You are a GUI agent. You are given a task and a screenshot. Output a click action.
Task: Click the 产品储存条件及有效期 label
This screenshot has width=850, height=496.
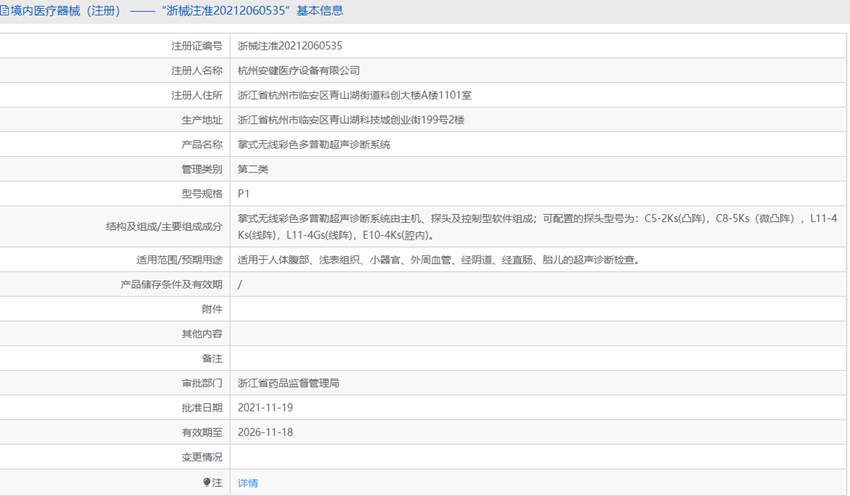tap(171, 285)
